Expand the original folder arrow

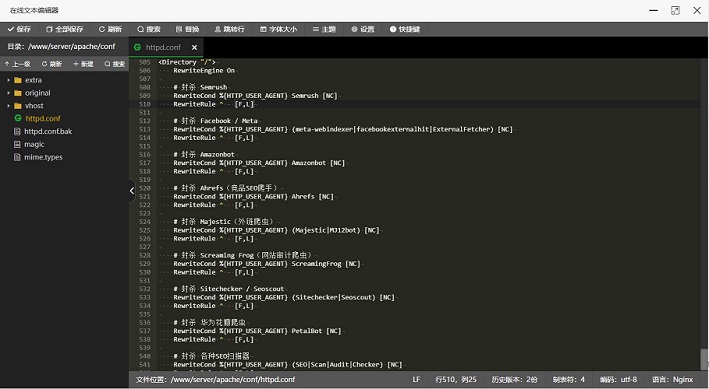(8, 93)
